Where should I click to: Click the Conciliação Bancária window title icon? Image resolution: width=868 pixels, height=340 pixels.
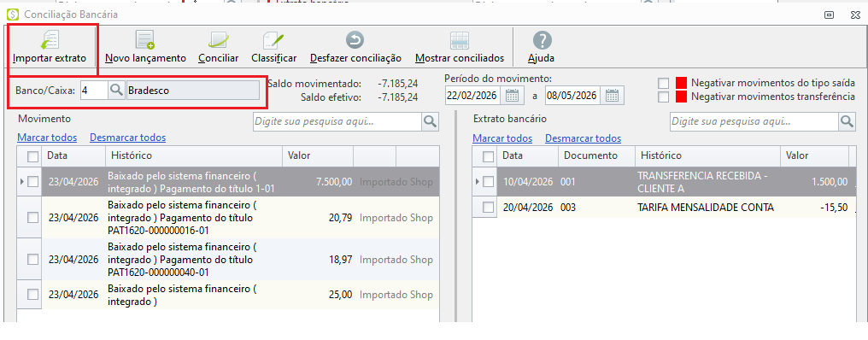pyautogui.click(x=12, y=15)
